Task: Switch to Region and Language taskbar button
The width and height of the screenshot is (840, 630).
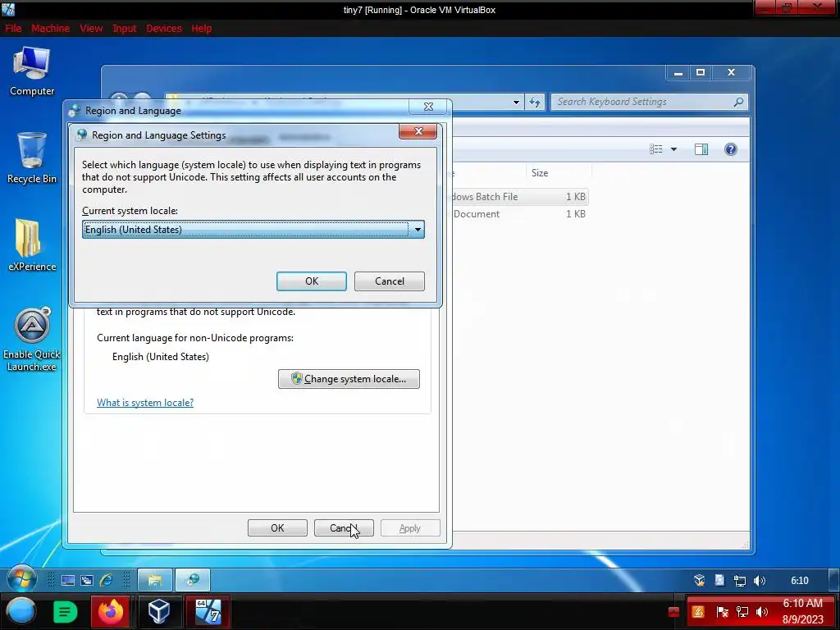Action: pyautogui.click(x=192, y=580)
